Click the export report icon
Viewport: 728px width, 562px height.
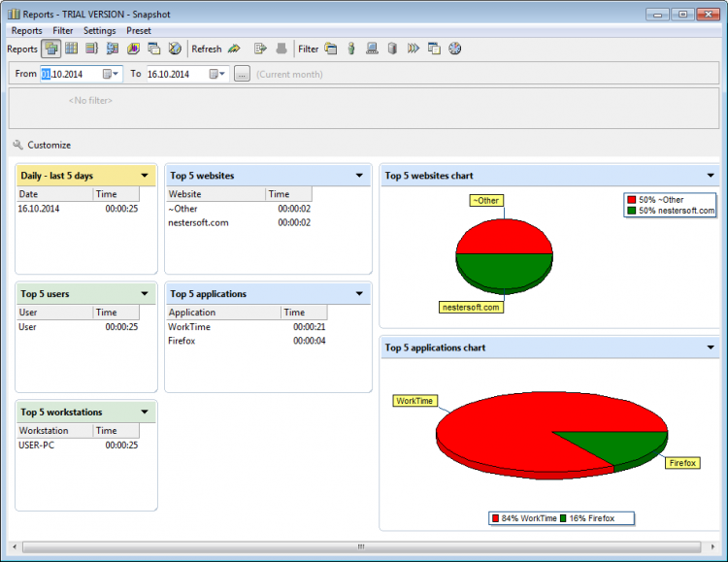[x=260, y=49]
